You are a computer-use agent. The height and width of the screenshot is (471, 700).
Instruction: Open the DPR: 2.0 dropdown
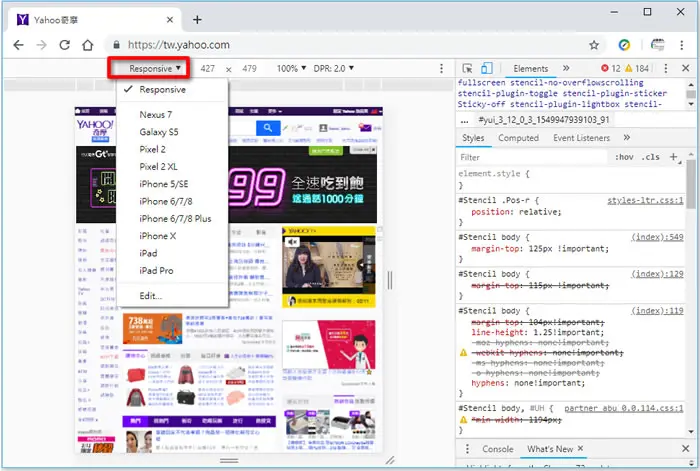(x=333, y=69)
